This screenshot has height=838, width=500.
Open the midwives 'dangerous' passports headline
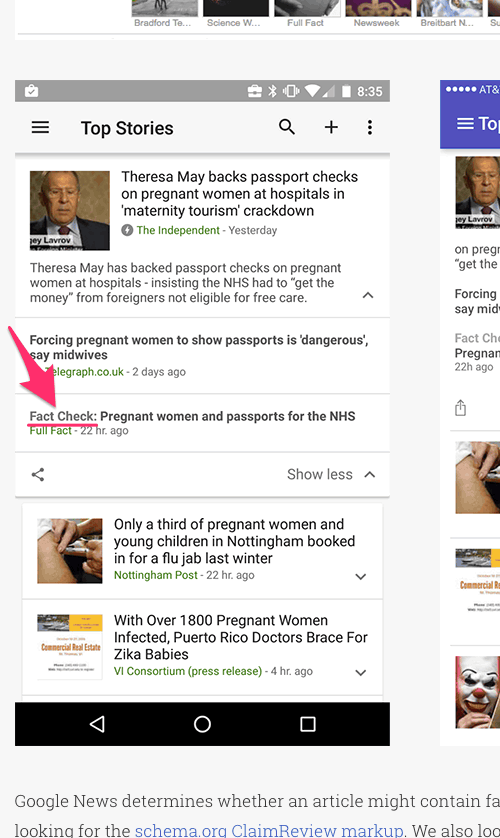click(x=199, y=347)
